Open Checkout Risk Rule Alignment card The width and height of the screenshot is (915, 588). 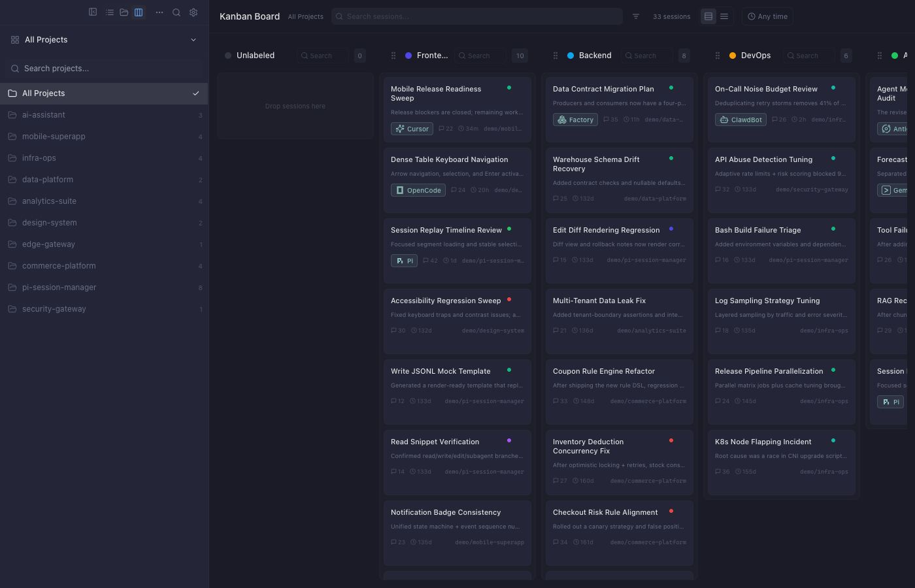tap(620, 533)
